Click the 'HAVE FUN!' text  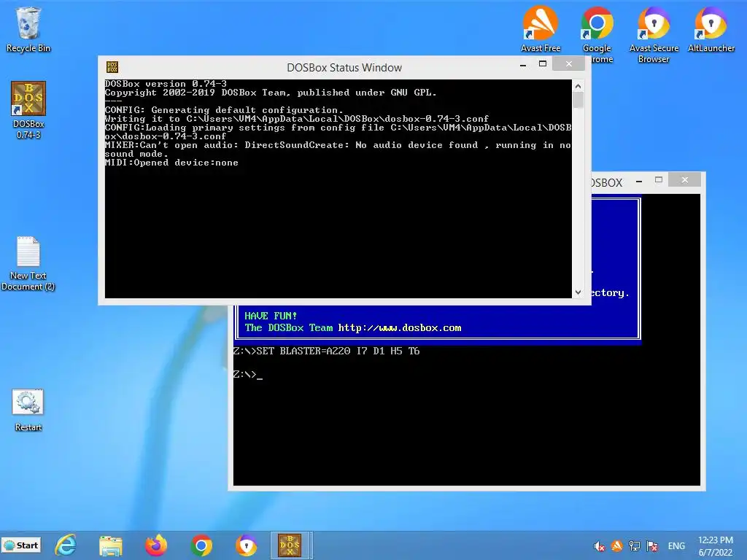pos(271,316)
